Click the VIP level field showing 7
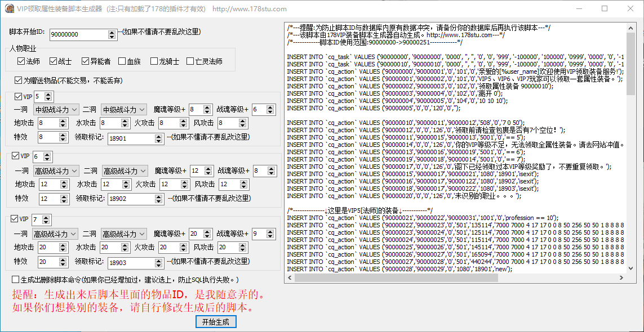Viewport: 644px width, 332px height. pyautogui.click(x=38, y=219)
